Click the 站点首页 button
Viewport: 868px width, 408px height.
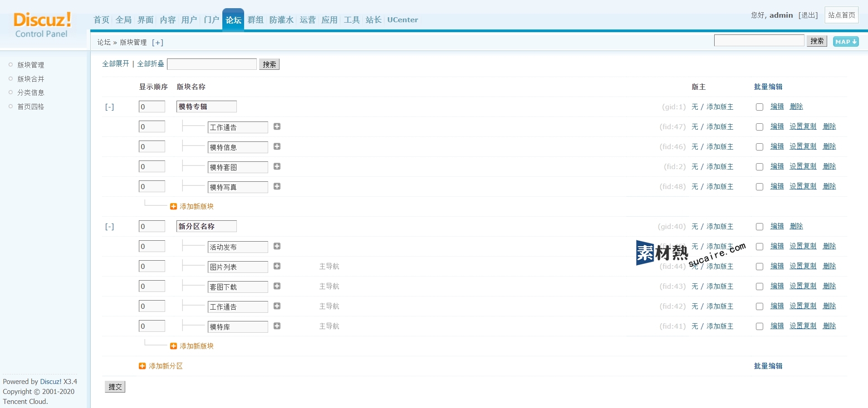click(x=842, y=15)
